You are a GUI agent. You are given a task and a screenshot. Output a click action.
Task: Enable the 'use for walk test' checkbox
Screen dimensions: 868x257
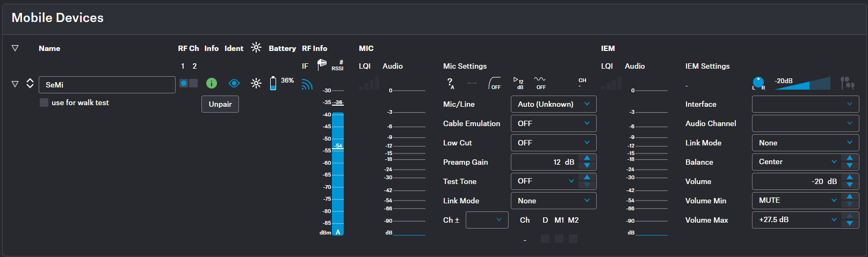click(44, 102)
